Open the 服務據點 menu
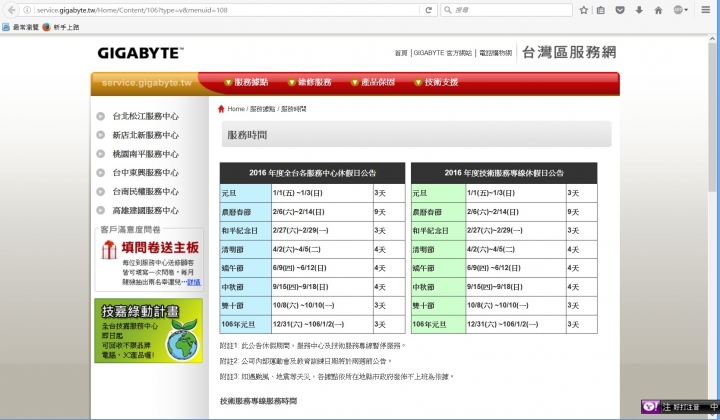720x420 pixels. [x=246, y=82]
